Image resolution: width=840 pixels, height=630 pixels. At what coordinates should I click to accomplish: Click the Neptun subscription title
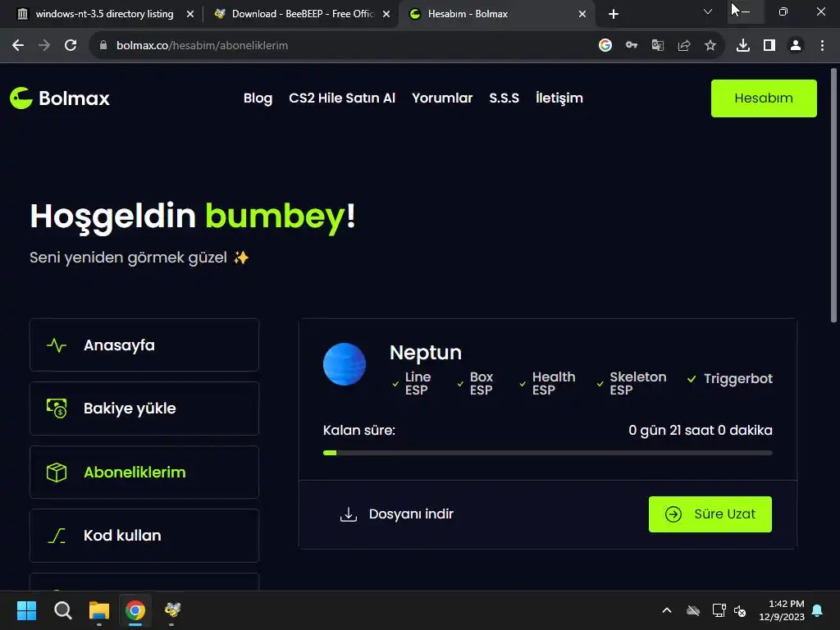point(426,353)
